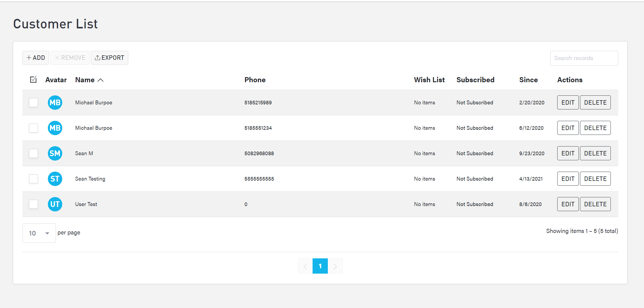Click the previous page chevron icon

[305, 266]
